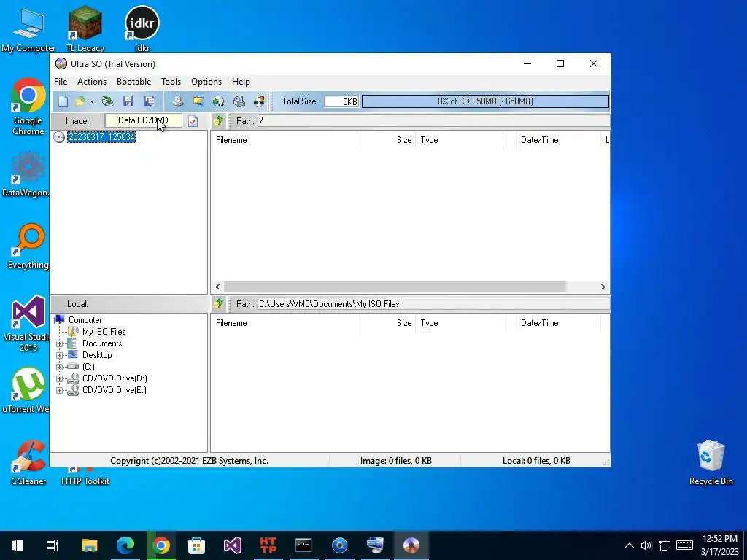Open the TL Legacy desktop icon
This screenshot has height=560, width=747.
(x=85, y=28)
